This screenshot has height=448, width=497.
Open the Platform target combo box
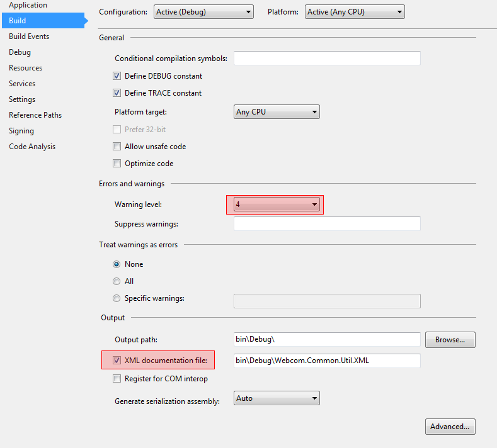(277, 112)
